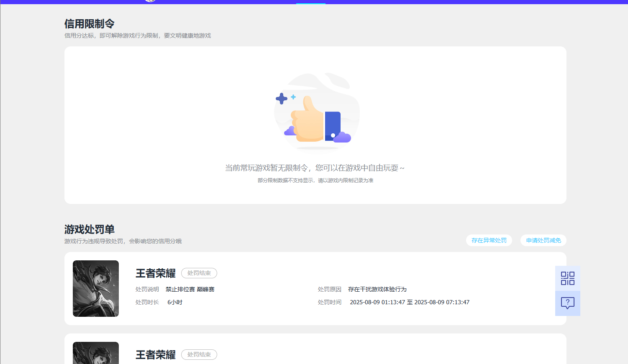This screenshot has width=628, height=364.
Task: Click the 王者荣耀 game avatar of first penalty
Action: click(x=95, y=288)
